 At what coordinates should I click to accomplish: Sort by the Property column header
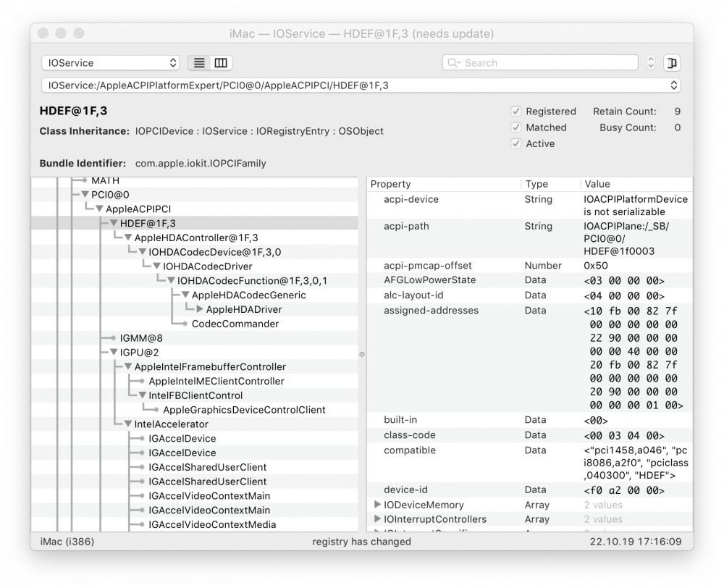(x=445, y=184)
